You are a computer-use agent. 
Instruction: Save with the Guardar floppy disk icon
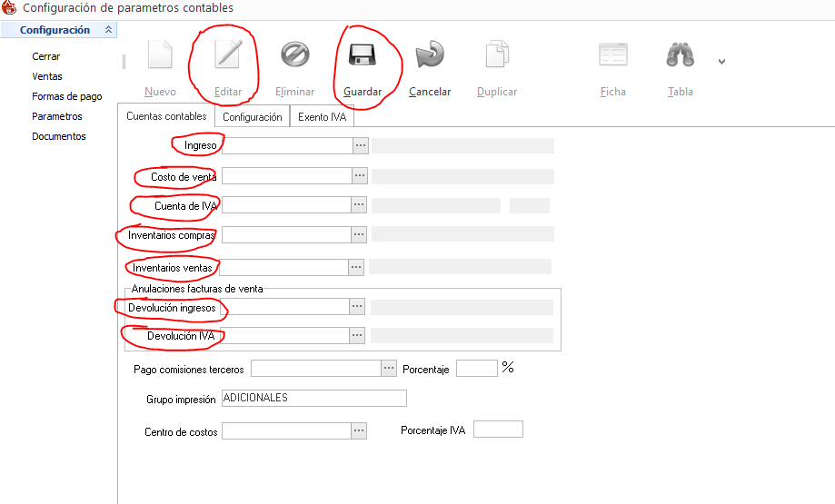coord(363,55)
